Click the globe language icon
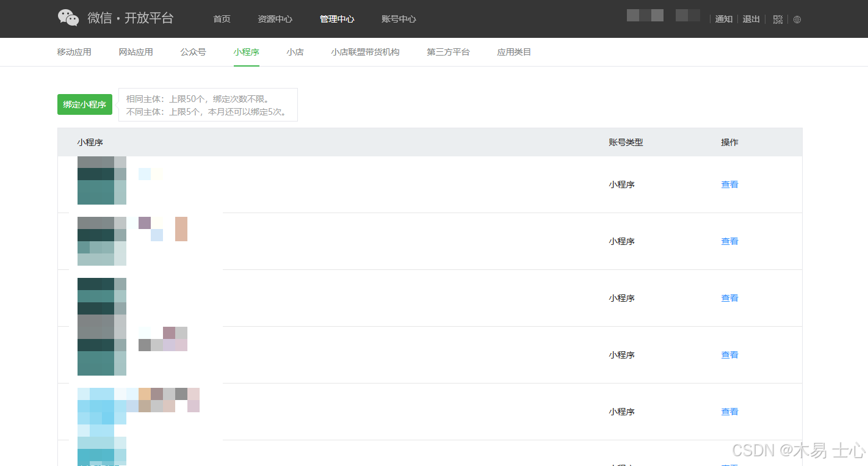This screenshot has width=868, height=466. [797, 20]
